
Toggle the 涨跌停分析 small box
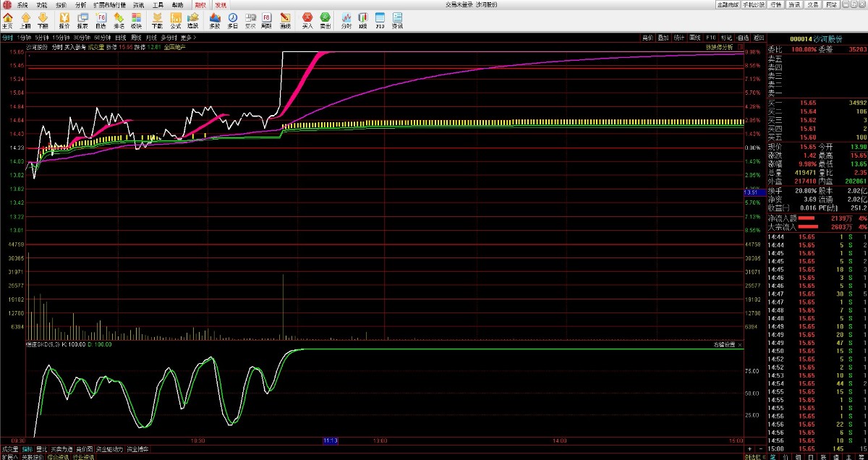[740, 47]
